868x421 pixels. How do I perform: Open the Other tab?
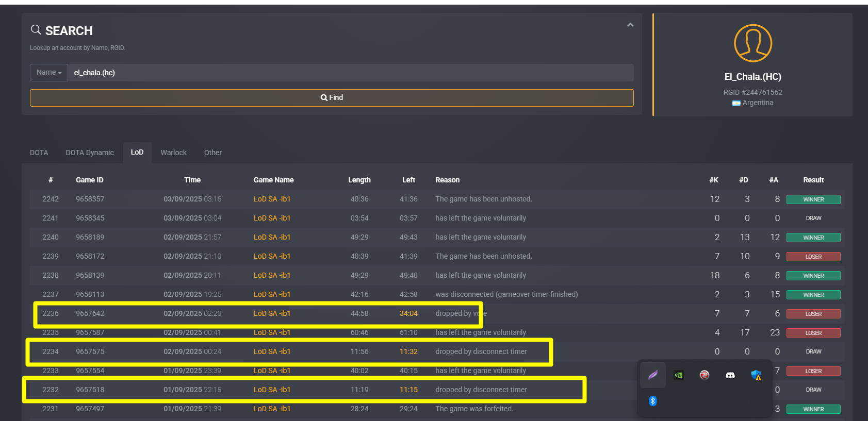point(213,153)
